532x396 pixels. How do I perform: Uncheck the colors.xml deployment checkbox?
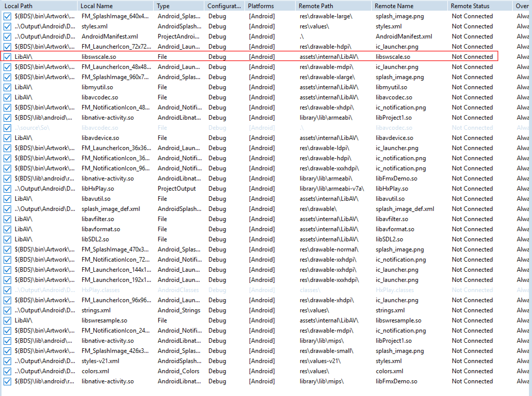pyautogui.click(x=7, y=371)
